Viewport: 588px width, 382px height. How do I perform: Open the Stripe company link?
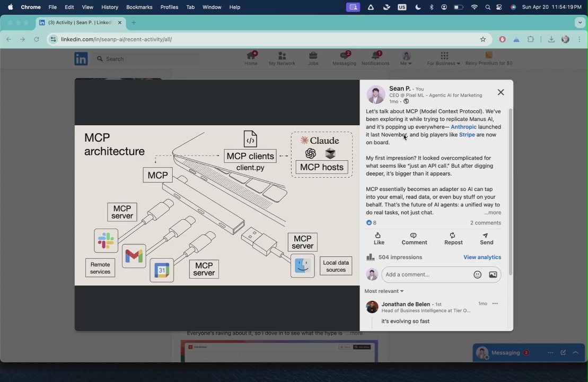tap(467, 135)
